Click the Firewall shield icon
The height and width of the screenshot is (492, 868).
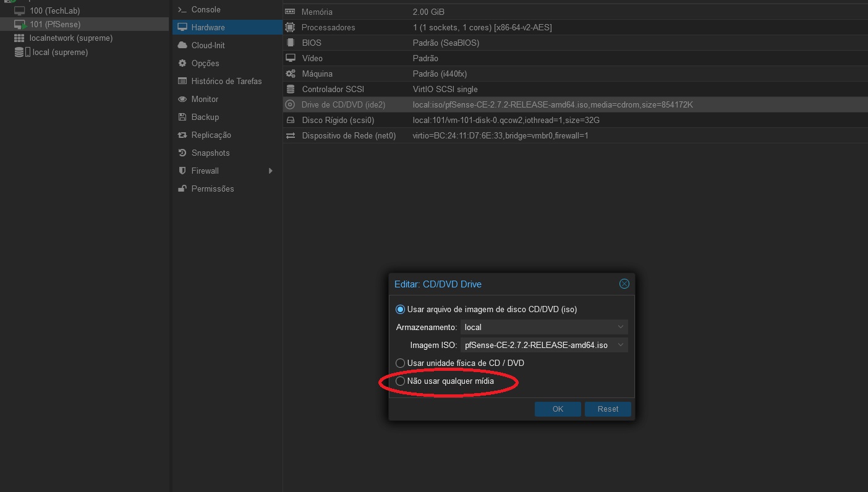coord(182,171)
